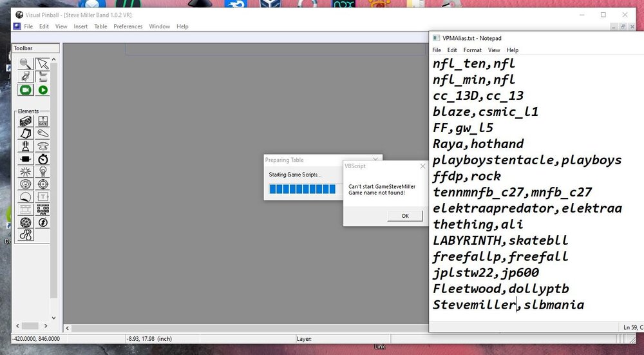Image resolution: width=644 pixels, height=355 pixels.
Task: Click the 'jplstw22,jp600' line in Notepad
Action: click(x=486, y=273)
